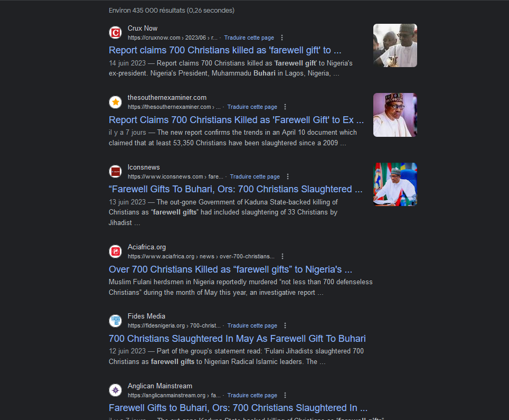Open Iconsnews result thumbnail with flags
Screen dimensions: 509x420
[395, 184]
